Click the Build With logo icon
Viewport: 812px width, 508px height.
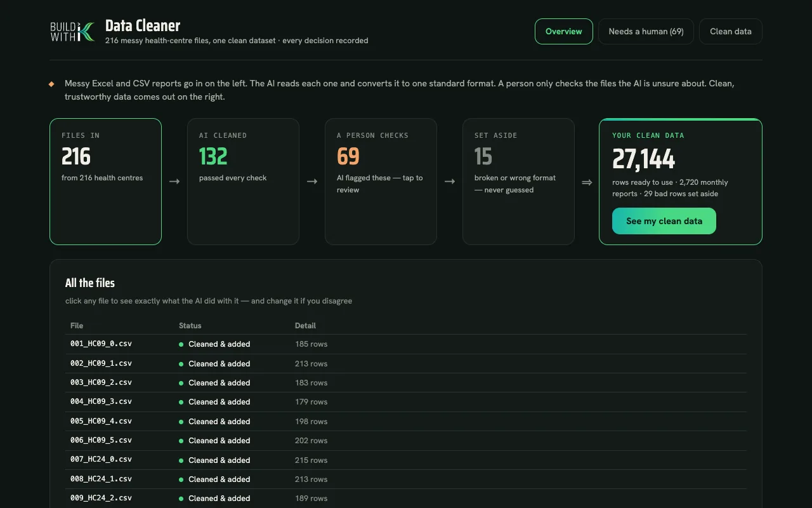[x=72, y=32]
